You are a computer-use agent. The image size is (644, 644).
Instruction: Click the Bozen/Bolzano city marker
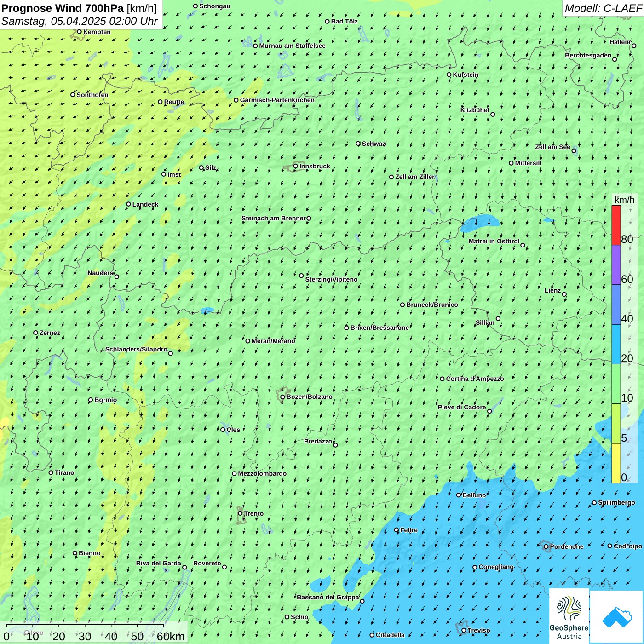click(x=283, y=397)
